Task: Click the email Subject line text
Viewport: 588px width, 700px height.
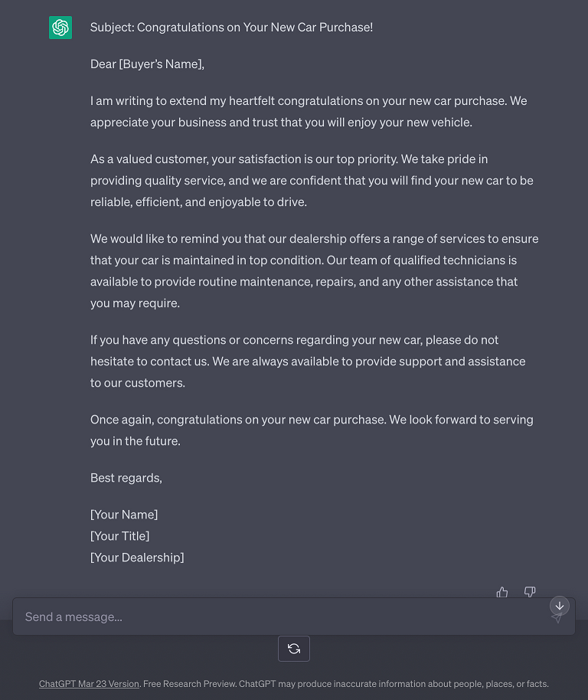Action: click(x=231, y=28)
